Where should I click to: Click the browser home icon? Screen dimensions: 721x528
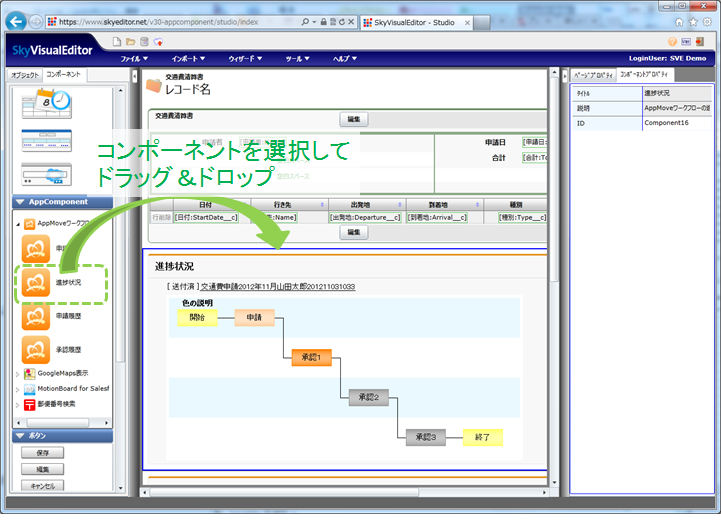coord(679,22)
